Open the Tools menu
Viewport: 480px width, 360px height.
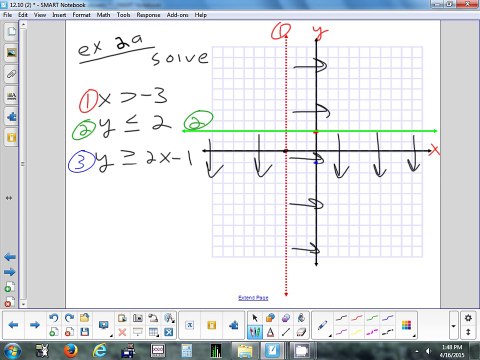click(x=123, y=15)
